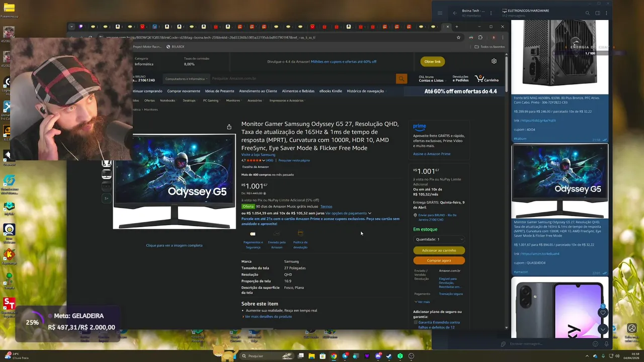Open the Pagamentos e Segurança icon

253,234
